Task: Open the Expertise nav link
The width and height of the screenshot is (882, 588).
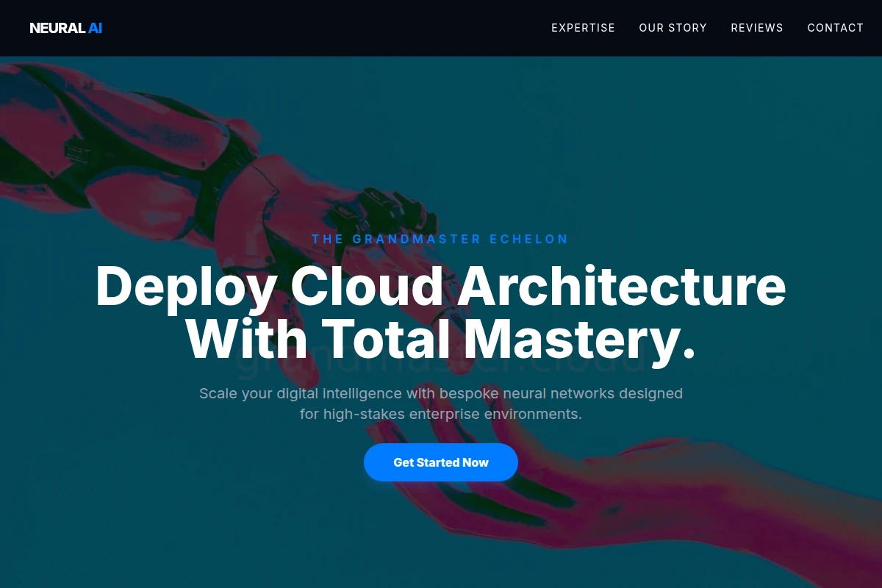Action: [583, 28]
